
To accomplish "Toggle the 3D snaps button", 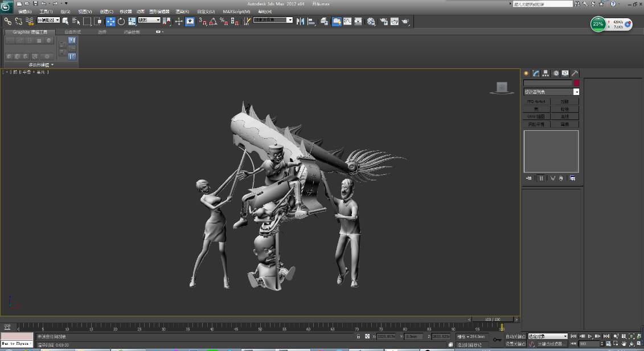I will [x=203, y=22].
